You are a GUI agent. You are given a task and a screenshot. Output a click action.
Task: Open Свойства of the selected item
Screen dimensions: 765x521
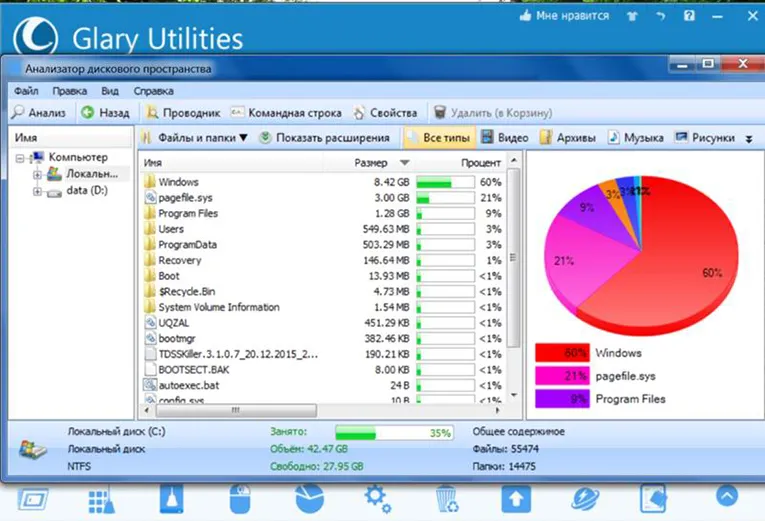tap(385, 113)
